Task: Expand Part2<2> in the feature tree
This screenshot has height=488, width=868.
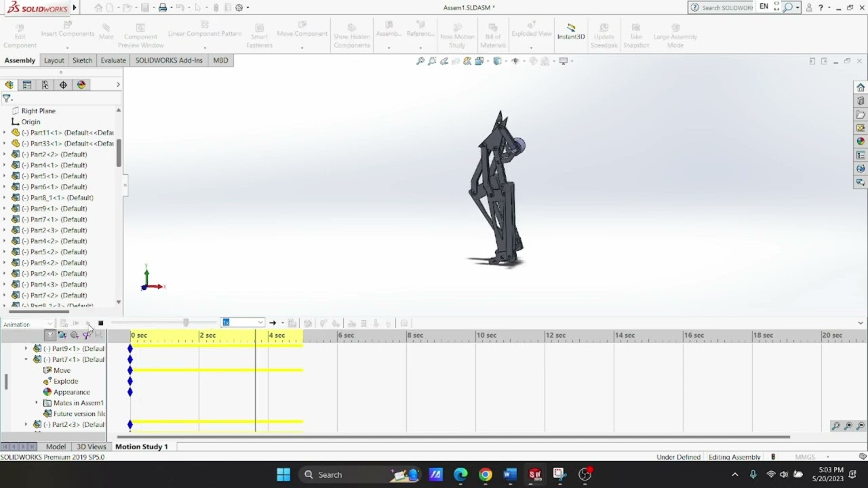Action: click(x=4, y=155)
